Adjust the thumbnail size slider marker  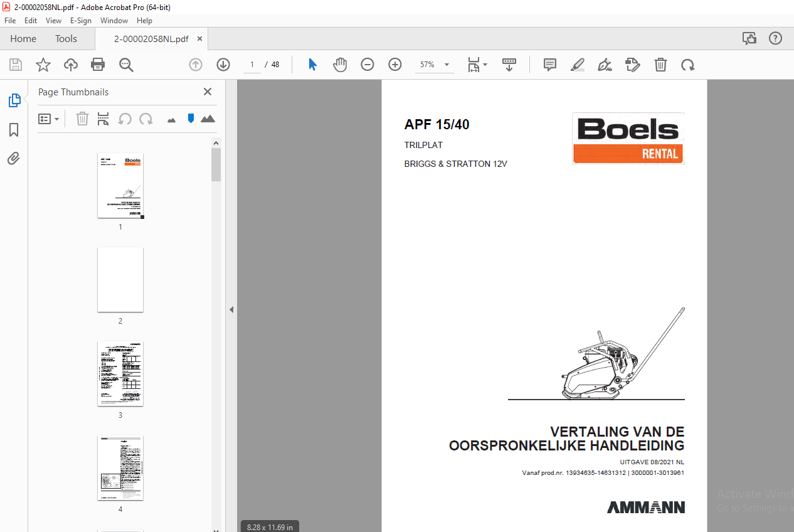pyautogui.click(x=191, y=118)
